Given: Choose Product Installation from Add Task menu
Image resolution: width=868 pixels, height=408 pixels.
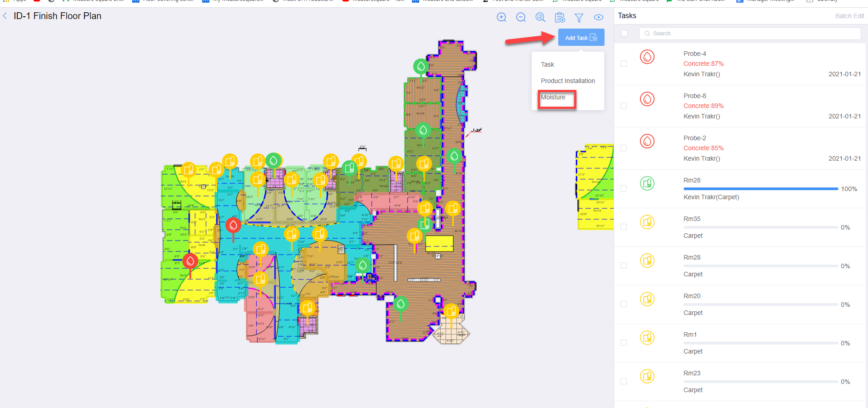Looking at the screenshot, I should coord(568,81).
